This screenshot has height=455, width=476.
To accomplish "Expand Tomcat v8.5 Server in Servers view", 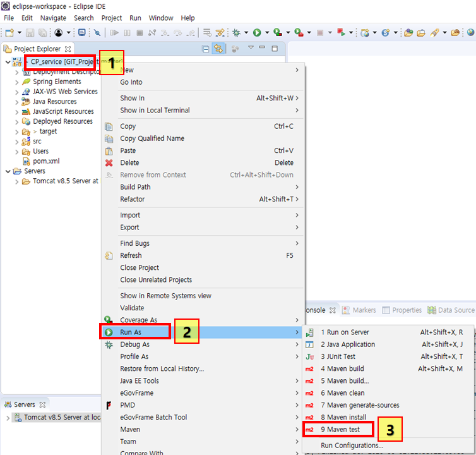I will [x=8, y=418].
